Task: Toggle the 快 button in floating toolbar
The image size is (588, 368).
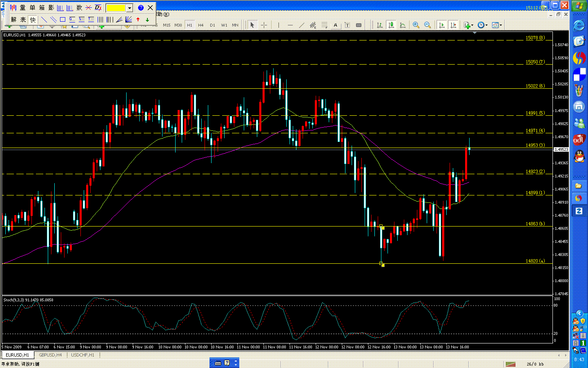Action: 33,19
